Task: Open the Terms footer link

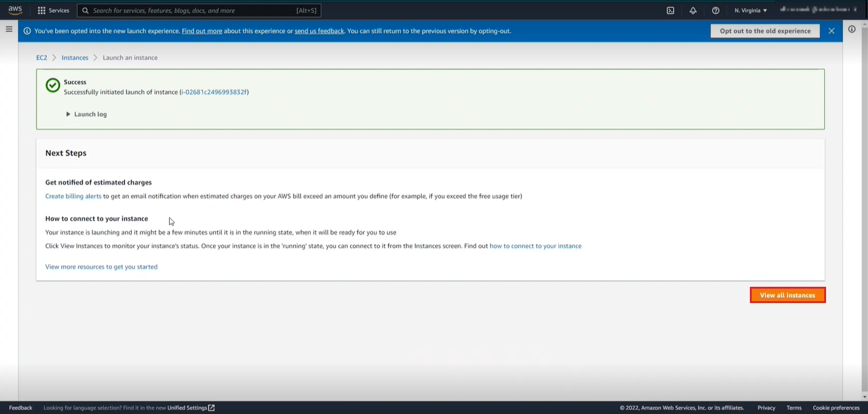Action: tap(794, 408)
